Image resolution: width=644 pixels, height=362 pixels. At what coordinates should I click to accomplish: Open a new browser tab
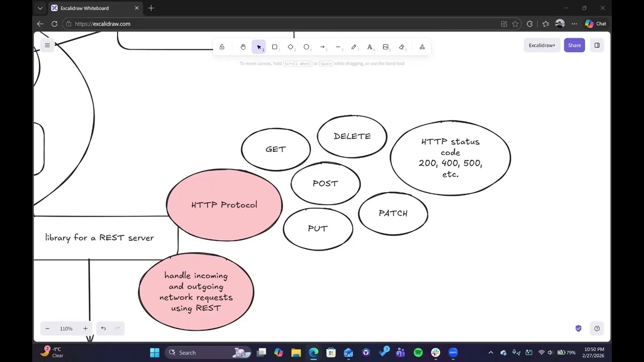151,8
